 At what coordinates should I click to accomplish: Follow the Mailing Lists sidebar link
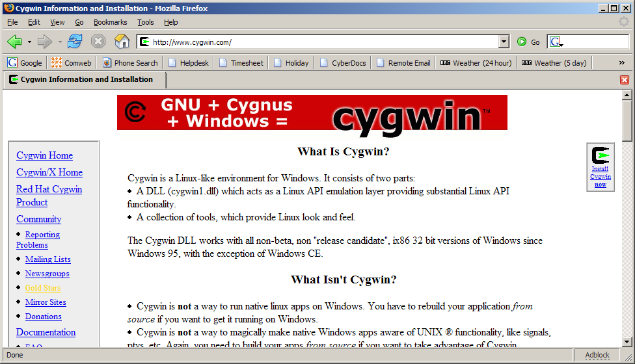point(47,259)
